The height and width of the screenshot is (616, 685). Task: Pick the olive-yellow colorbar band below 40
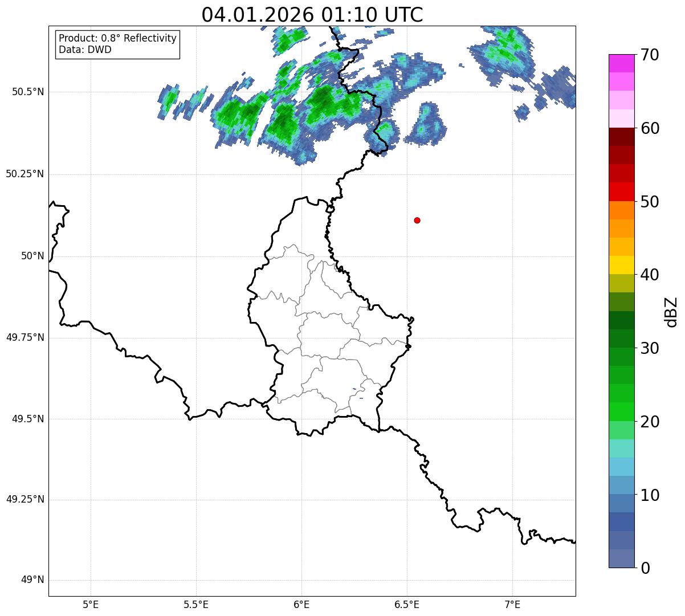point(621,284)
